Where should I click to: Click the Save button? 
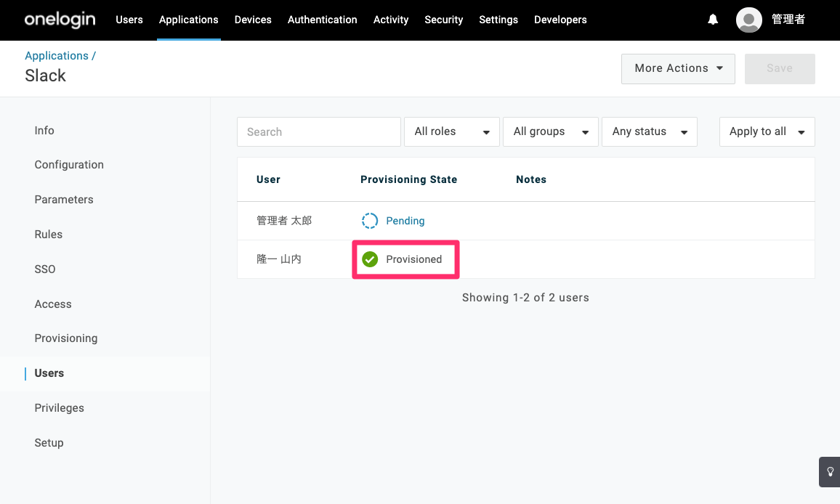pos(780,68)
